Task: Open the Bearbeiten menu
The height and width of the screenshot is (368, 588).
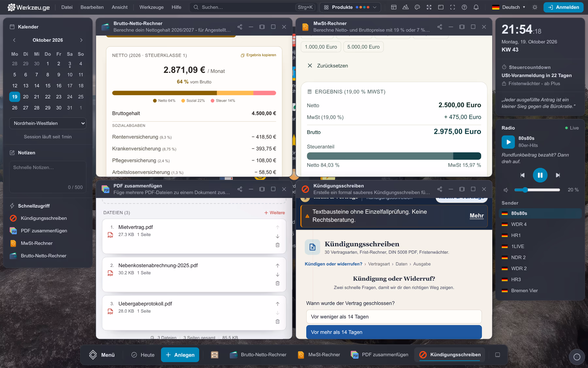Action: pos(92,7)
